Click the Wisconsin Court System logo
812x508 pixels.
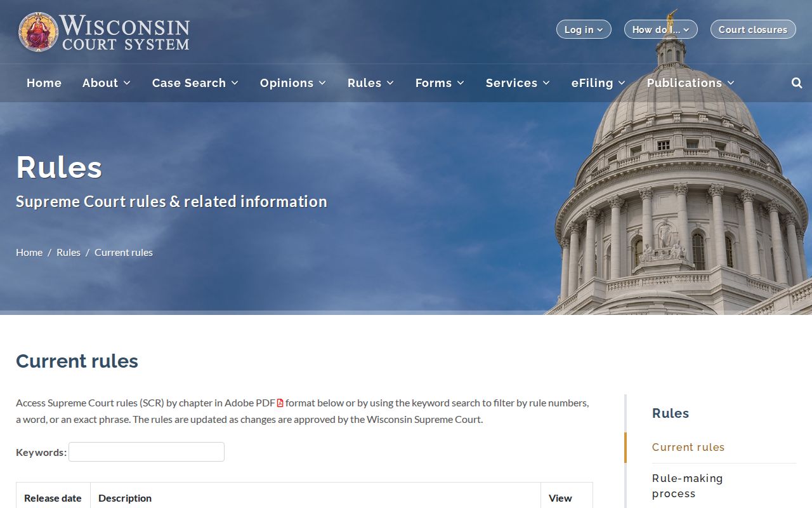point(104,32)
